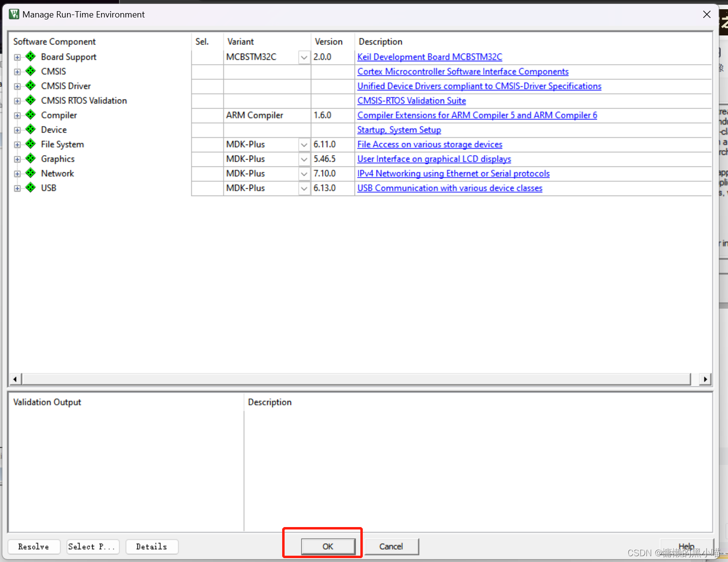Click horizontal scrollbar right arrow
The width and height of the screenshot is (728, 562).
click(x=706, y=379)
